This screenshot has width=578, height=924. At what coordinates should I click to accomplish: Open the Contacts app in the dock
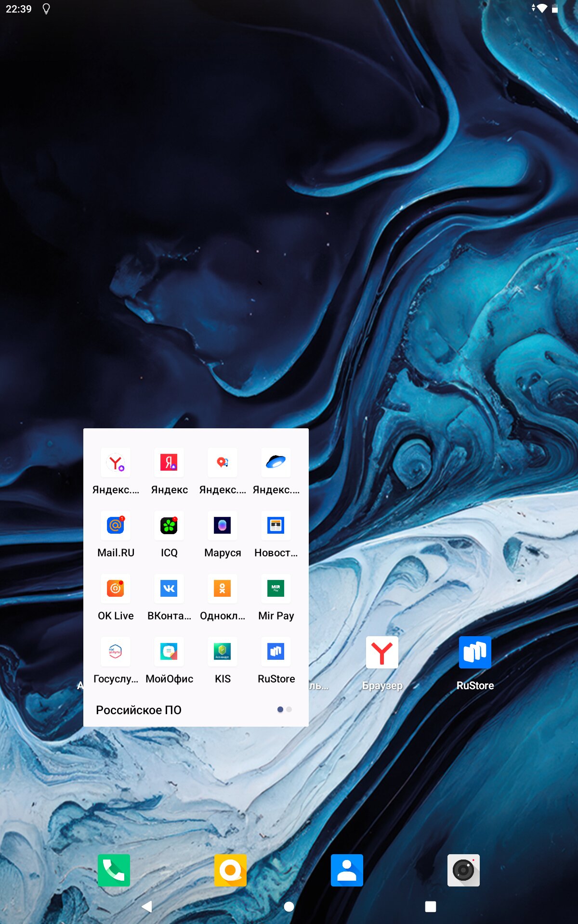(x=347, y=870)
